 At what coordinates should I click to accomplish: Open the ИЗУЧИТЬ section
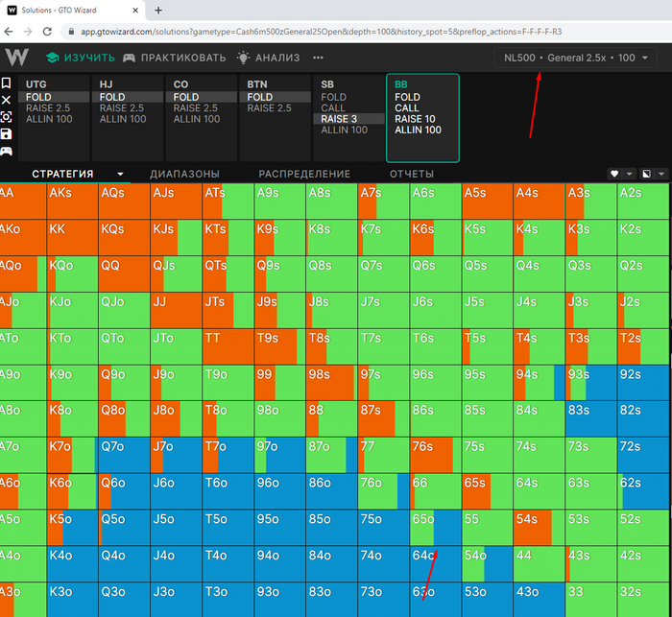(x=80, y=58)
